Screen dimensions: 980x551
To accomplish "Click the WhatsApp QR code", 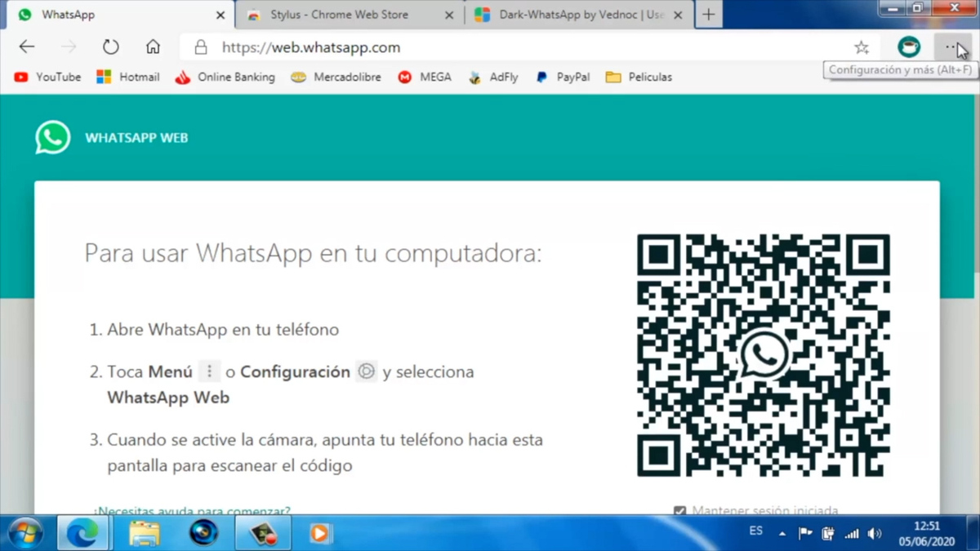I will coord(764,356).
